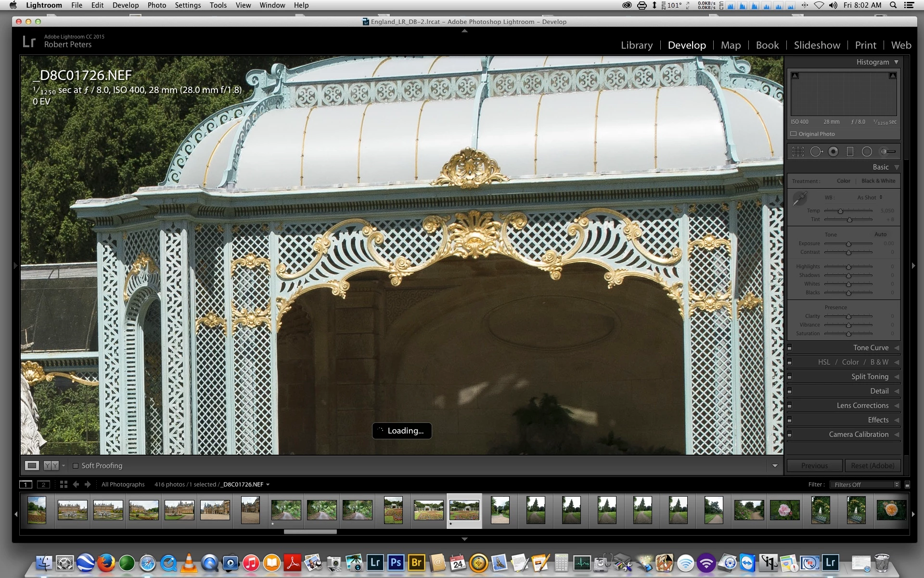This screenshot has width=924, height=578.
Task: Click the Reset (Adobe) button
Action: pyautogui.click(x=872, y=466)
